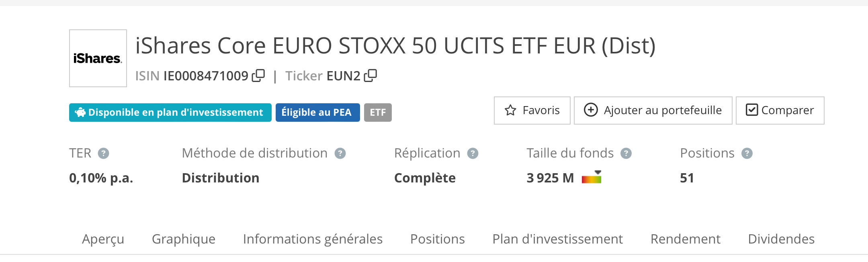The image size is (868, 262).
Task: Go to the Informations générales tab
Action: tap(313, 239)
